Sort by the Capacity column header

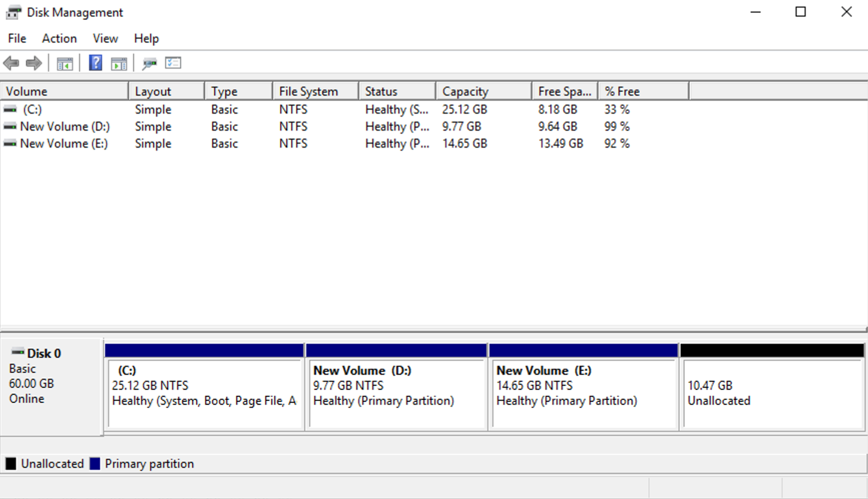pos(484,91)
